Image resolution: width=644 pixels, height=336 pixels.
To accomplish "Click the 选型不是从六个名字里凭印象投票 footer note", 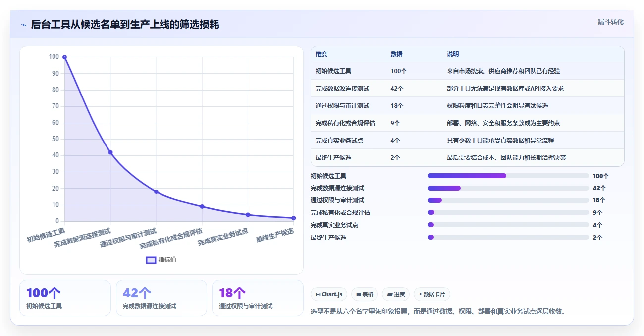I will pyautogui.click(x=438, y=312).
